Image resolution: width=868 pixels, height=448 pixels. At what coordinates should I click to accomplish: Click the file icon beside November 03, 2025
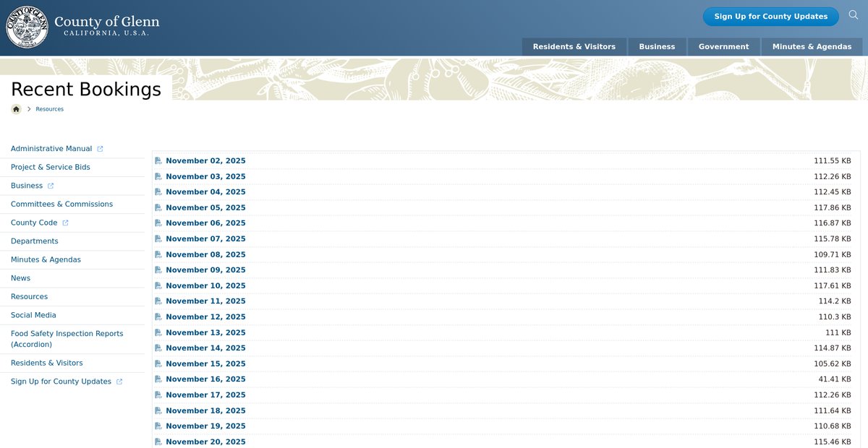[x=158, y=176]
